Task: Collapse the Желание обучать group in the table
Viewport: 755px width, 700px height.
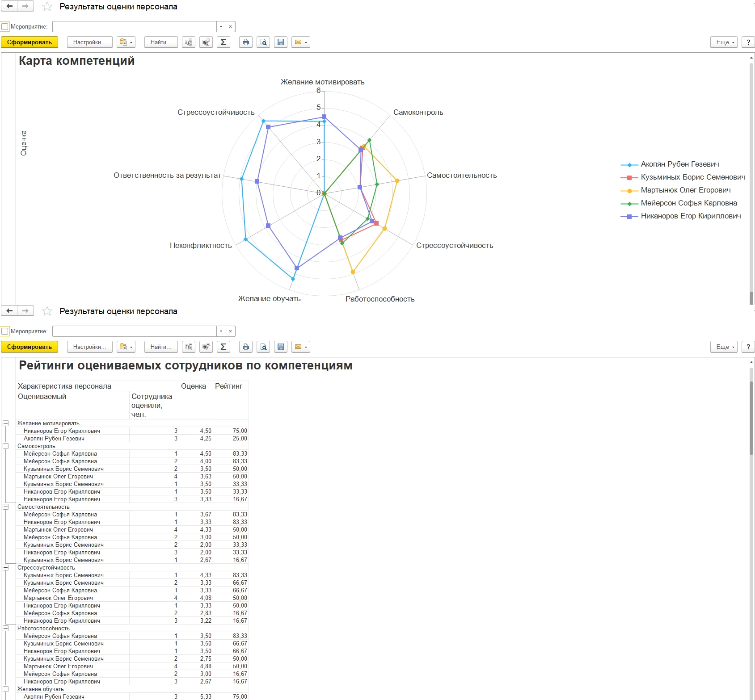Action: pos(6,689)
